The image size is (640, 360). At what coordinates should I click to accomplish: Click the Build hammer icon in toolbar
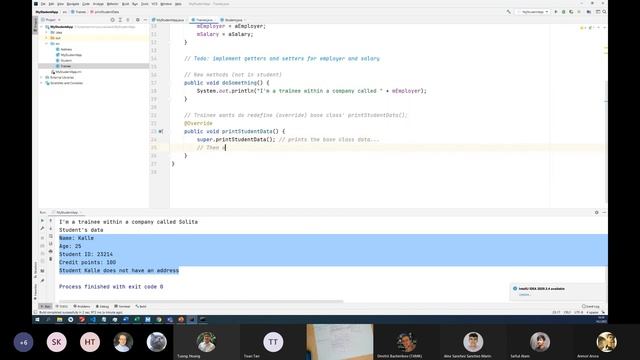[x=509, y=12]
